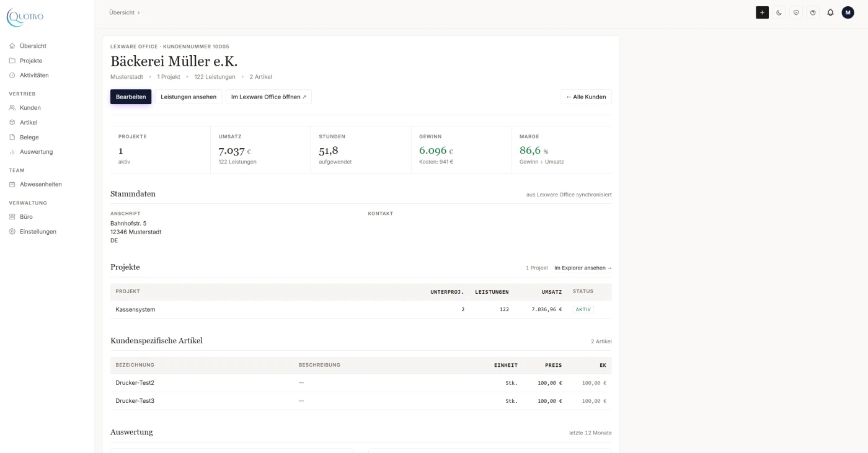This screenshot has width=868, height=453.
Task: Click the Status column header
Action: [583, 291]
